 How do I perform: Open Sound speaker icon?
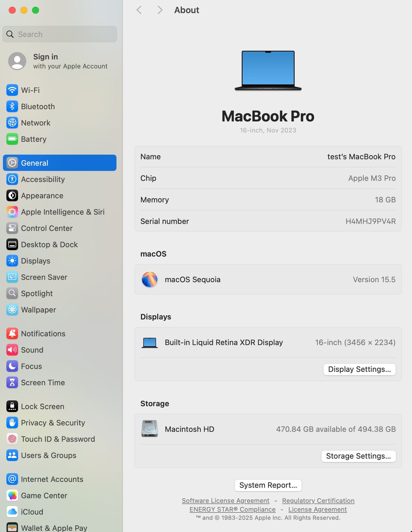(x=12, y=350)
